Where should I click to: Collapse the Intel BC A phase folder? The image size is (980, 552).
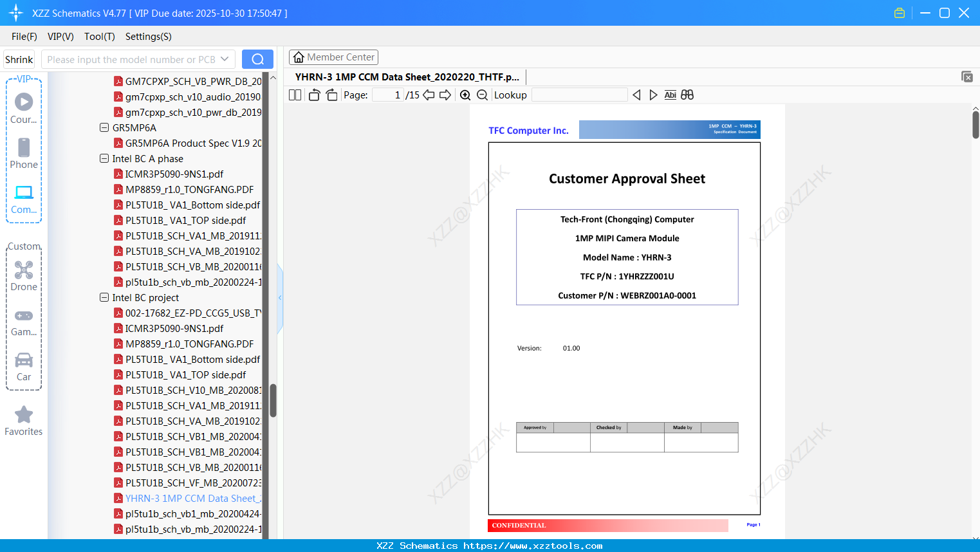coord(104,158)
